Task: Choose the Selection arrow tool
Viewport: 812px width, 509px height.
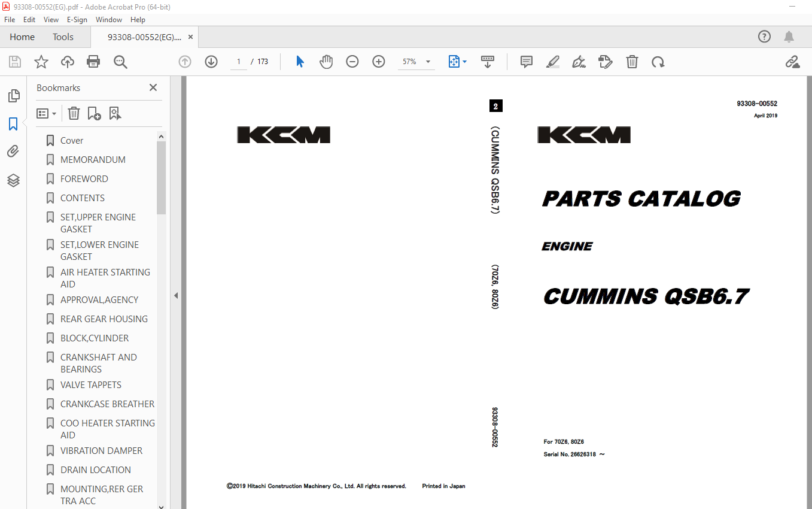Action: (300, 62)
